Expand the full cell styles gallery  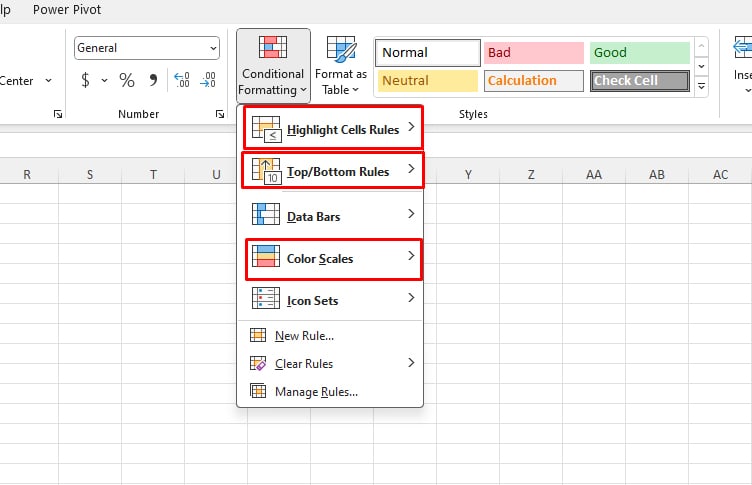701,87
